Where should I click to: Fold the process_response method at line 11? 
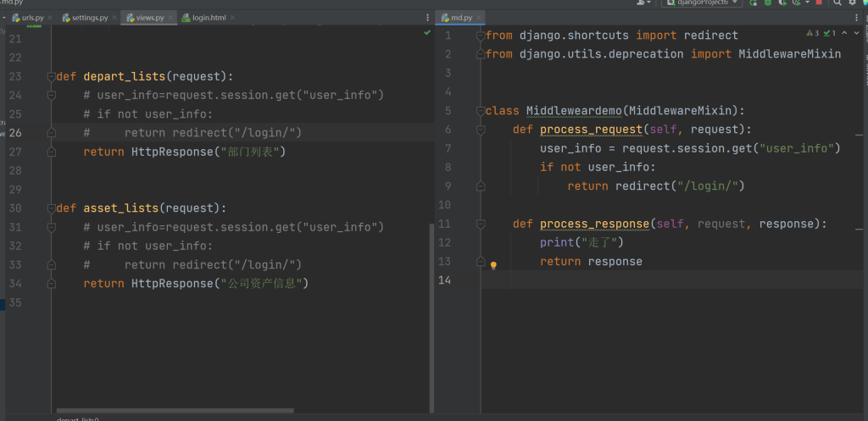tap(481, 224)
